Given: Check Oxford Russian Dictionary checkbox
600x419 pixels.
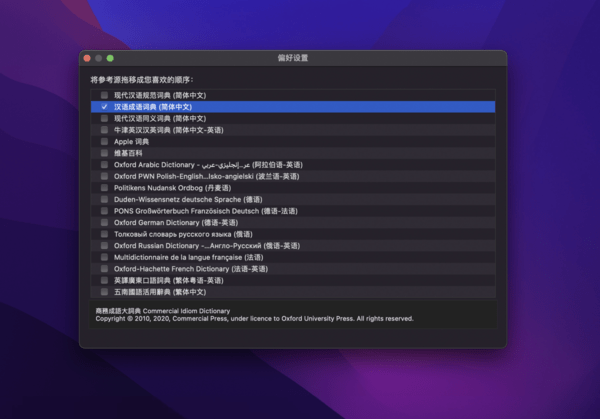Looking at the screenshot, I should [x=104, y=246].
